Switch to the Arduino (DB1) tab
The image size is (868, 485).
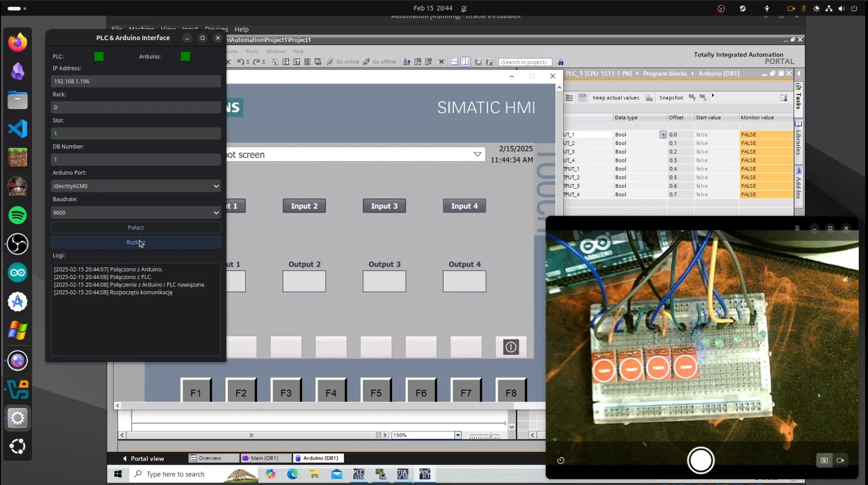(x=318, y=458)
